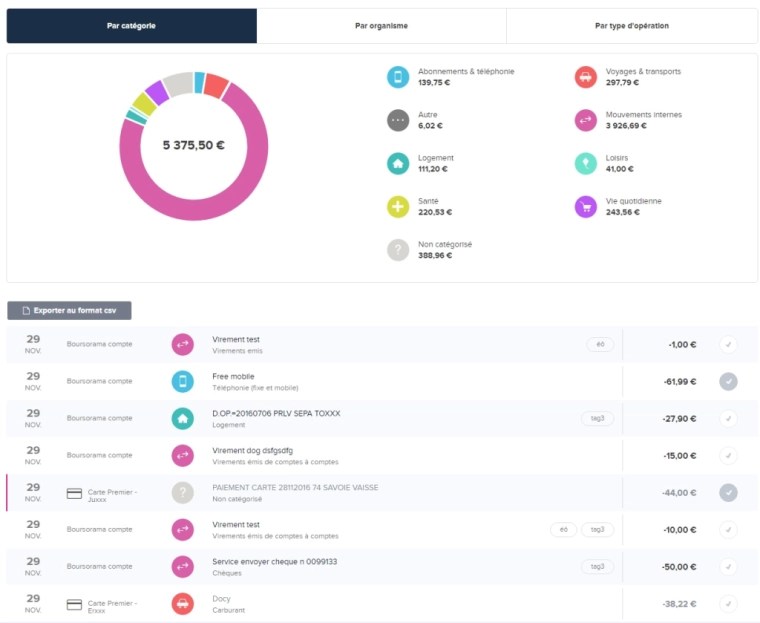Screen dimensions: 760x623
Task: Click the Non catégorisé question mark icon
Action: coord(398,249)
